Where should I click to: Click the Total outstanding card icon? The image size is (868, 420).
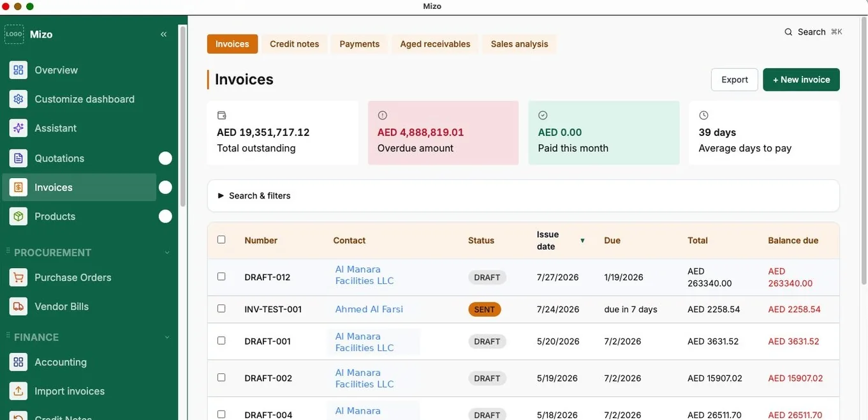click(222, 116)
